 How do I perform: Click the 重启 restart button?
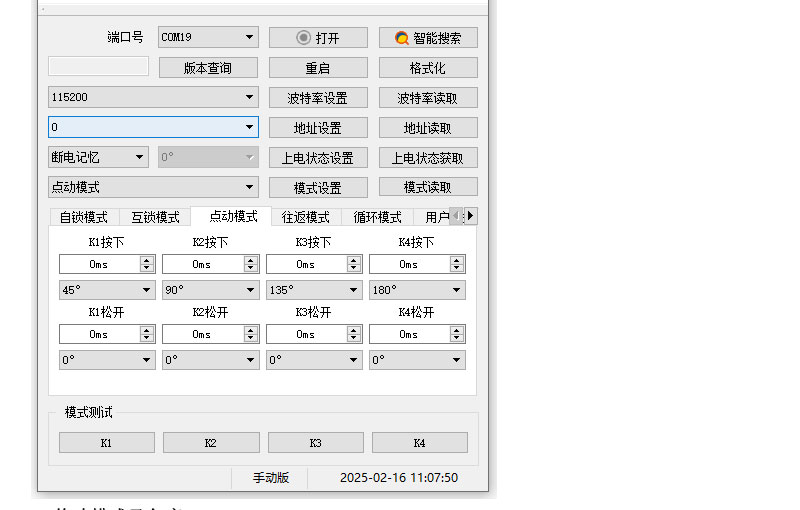coord(318,68)
